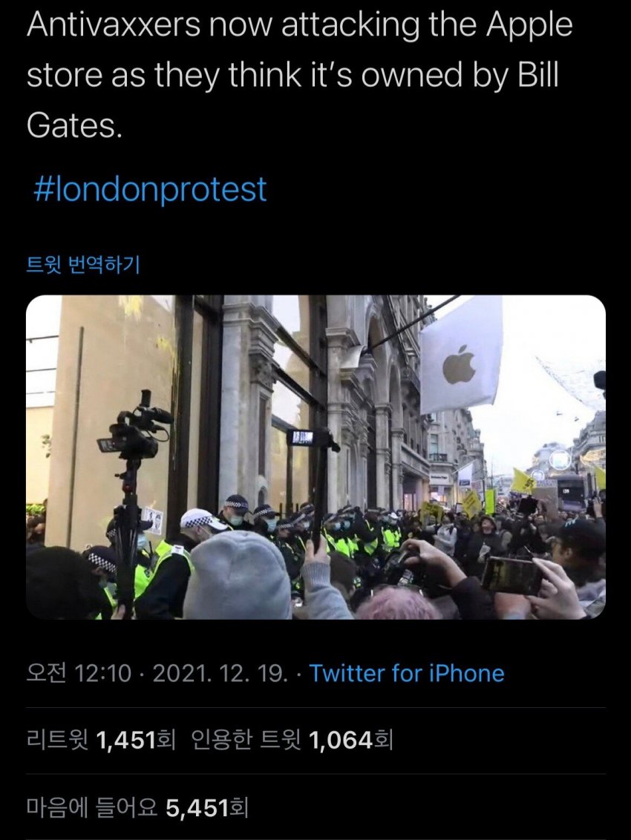Click the 2021. 12. 19. date

[220, 673]
